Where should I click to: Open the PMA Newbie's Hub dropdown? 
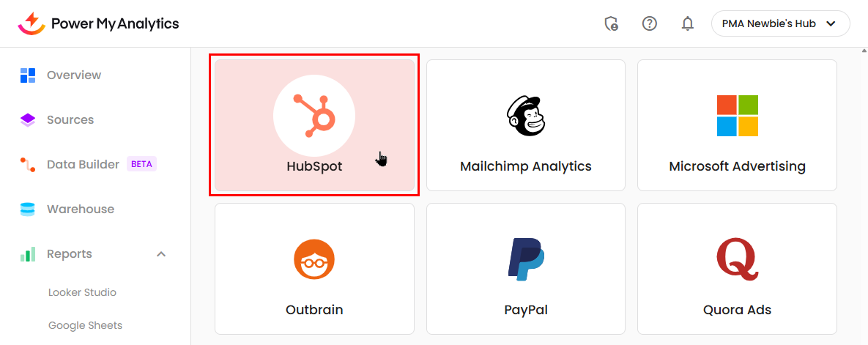[780, 23]
